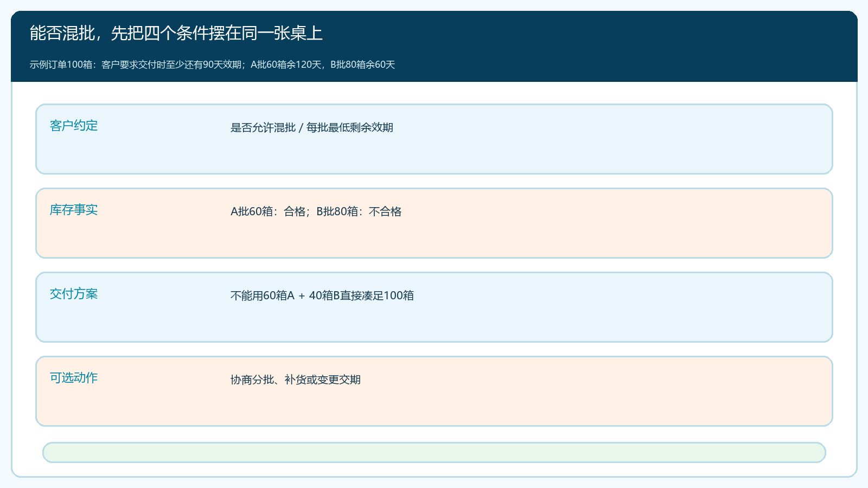Select text A批60箱:合格;B批80箱:不合格
Image resolution: width=868 pixels, height=488 pixels.
[x=316, y=211]
